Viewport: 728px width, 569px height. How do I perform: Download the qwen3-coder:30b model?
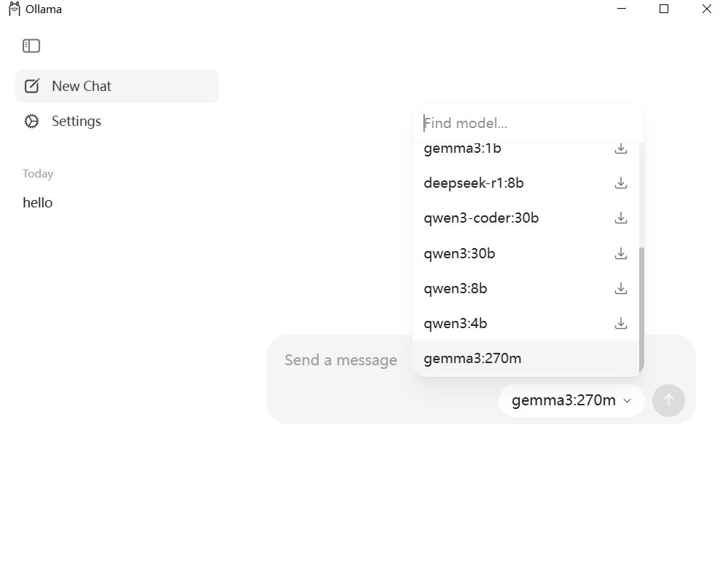(x=621, y=218)
